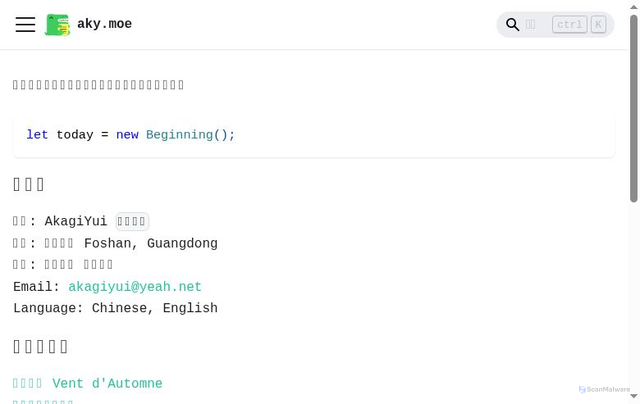This screenshot has width=640, height=404.
Task: Click the tag badge next to AkagiYui
Action: [132, 222]
